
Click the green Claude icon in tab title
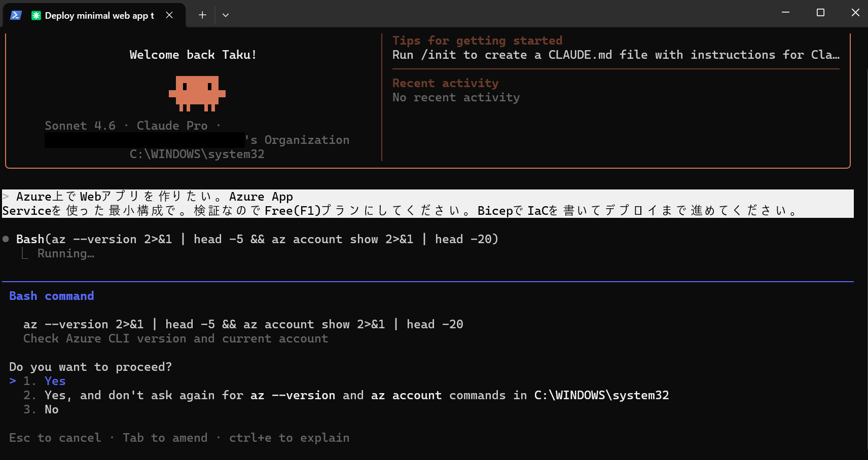pos(36,15)
